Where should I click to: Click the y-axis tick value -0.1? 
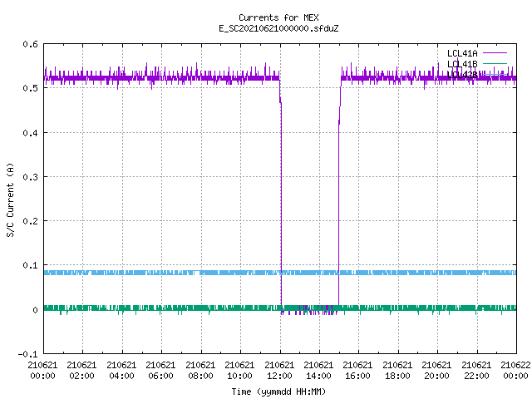(27, 354)
